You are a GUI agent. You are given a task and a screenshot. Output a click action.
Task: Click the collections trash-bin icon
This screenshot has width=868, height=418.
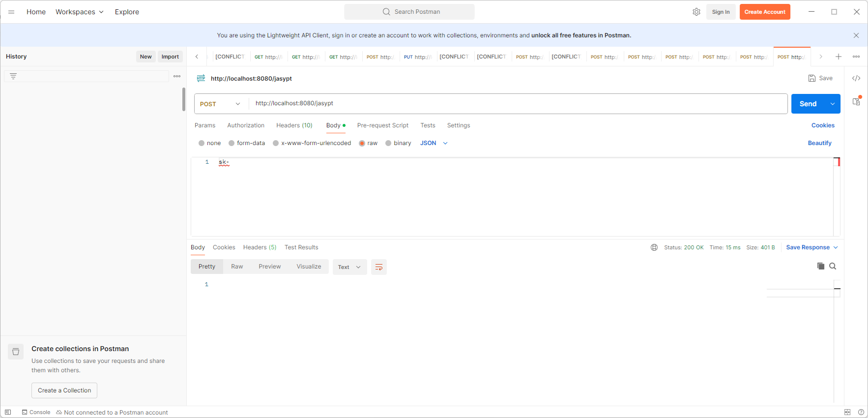click(16, 352)
